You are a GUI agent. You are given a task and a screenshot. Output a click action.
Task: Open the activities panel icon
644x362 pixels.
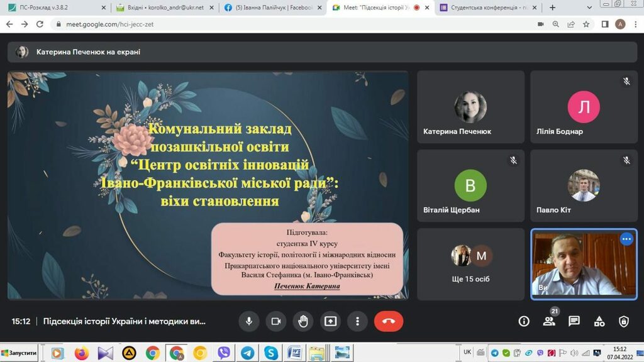tap(599, 321)
